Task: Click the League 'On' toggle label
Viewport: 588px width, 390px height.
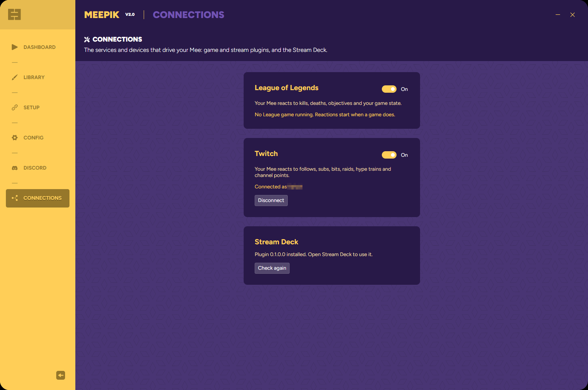Action: coord(404,89)
